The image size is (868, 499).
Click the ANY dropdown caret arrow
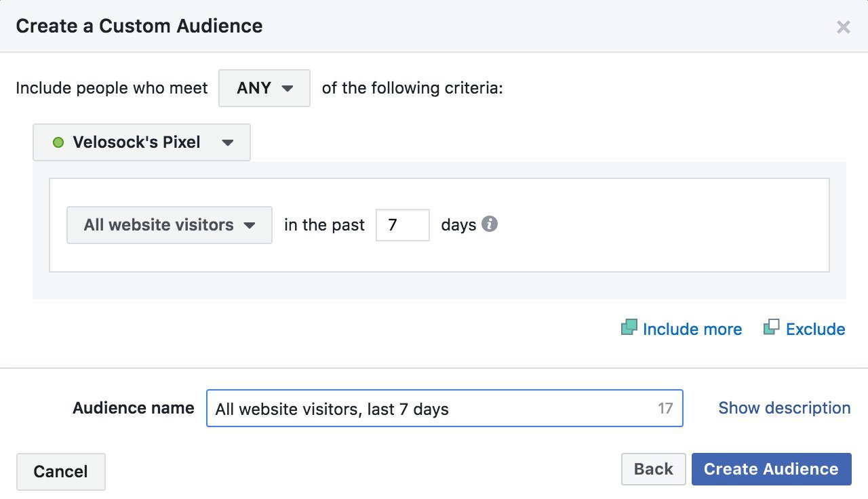(288, 88)
